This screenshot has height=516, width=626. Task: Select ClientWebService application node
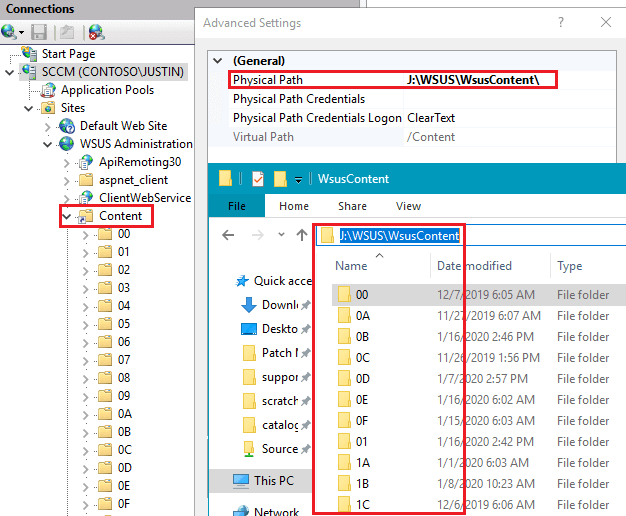click(145, 198)
